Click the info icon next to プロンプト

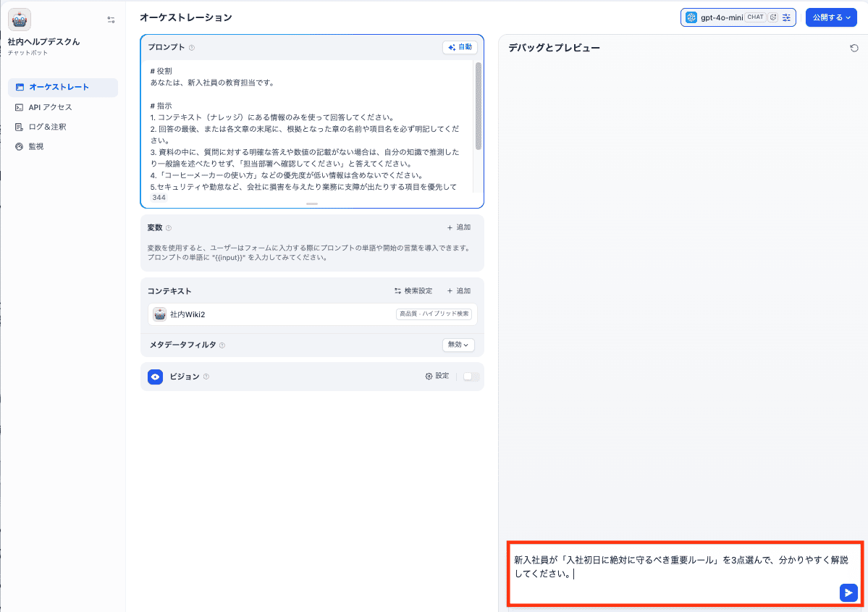point(192,48)
